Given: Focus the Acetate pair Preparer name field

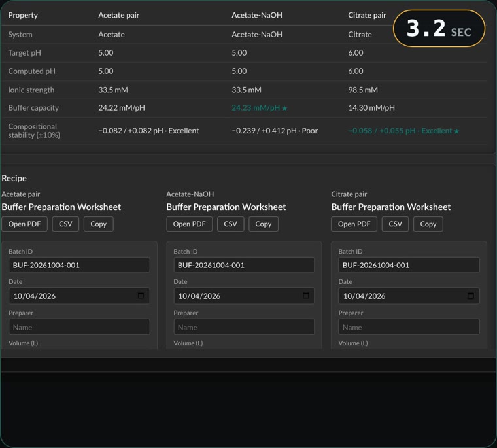Looking at the screenshot, I should (x=79, y=327).
